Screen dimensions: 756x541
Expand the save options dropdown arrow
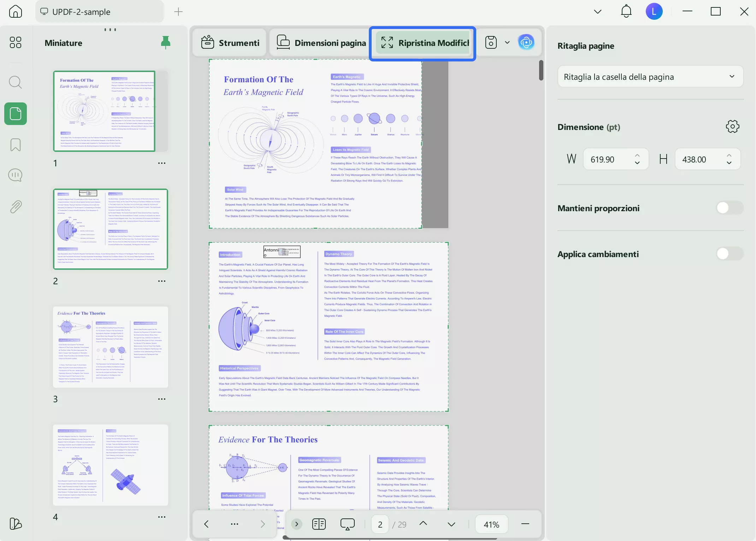pyautogui.click(x=507, y=42)
